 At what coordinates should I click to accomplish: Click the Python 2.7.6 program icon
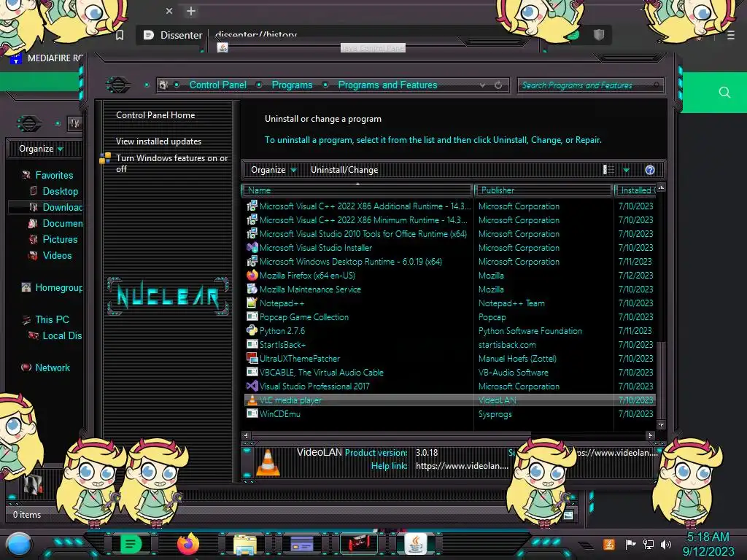[252, 330]
